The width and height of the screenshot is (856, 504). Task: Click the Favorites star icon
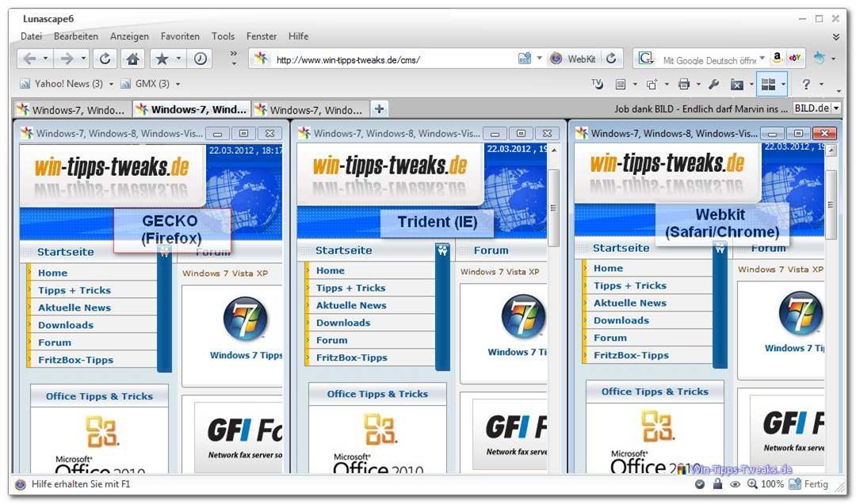click(x=162, y=59)
